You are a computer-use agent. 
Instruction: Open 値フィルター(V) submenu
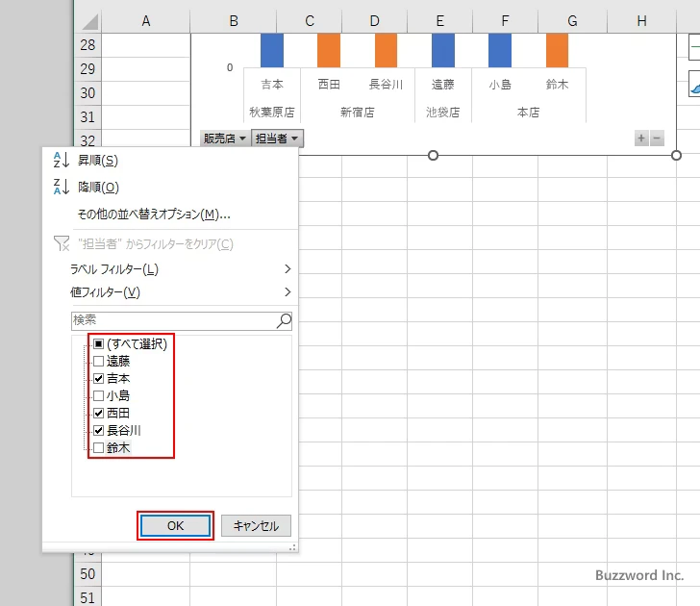point(181,292)
